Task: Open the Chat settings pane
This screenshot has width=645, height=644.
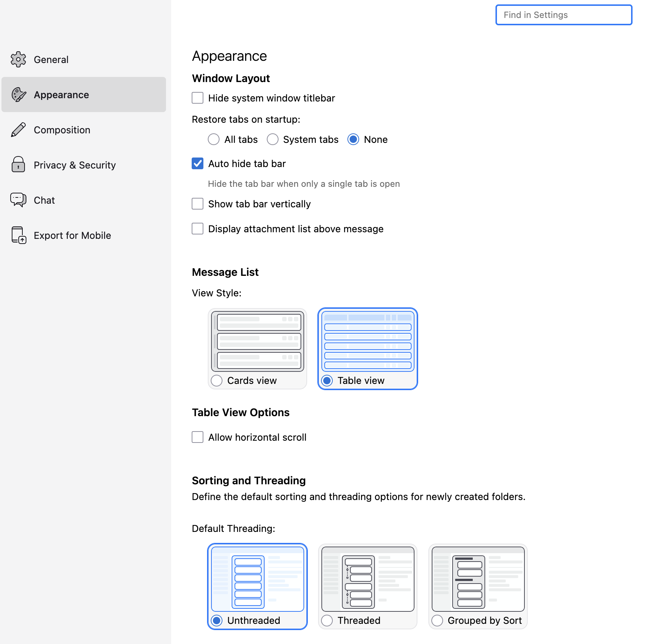Action: (84, 200)
